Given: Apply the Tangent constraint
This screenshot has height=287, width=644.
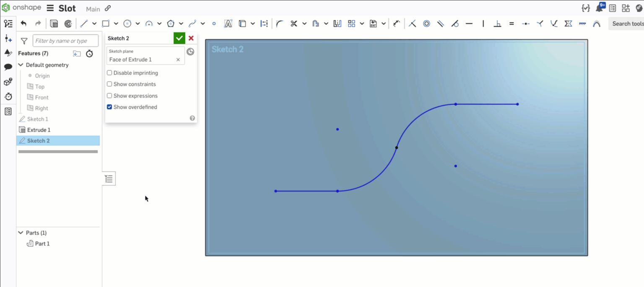Looking at the screenshot, I should point(455,23).
